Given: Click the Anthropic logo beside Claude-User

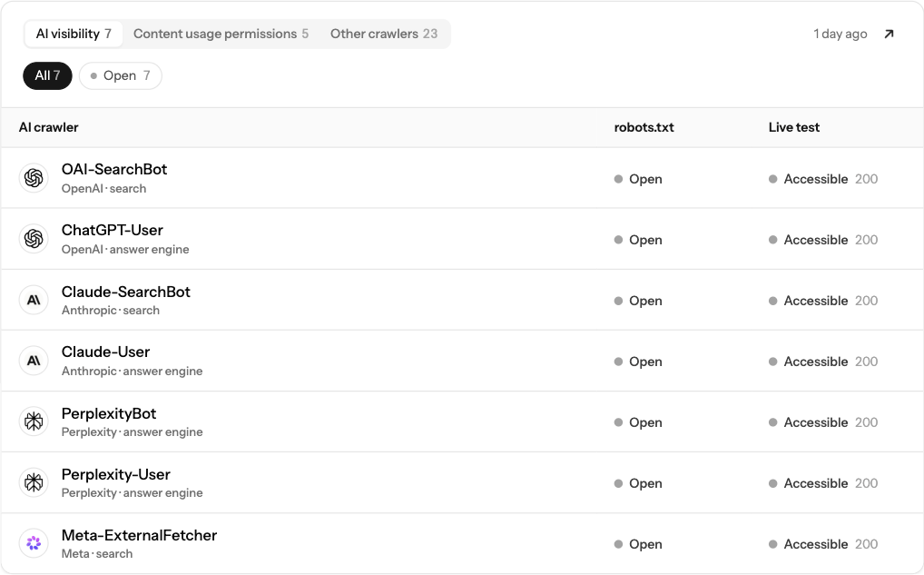Looking at the screenshot, I should tap(34, 361).
